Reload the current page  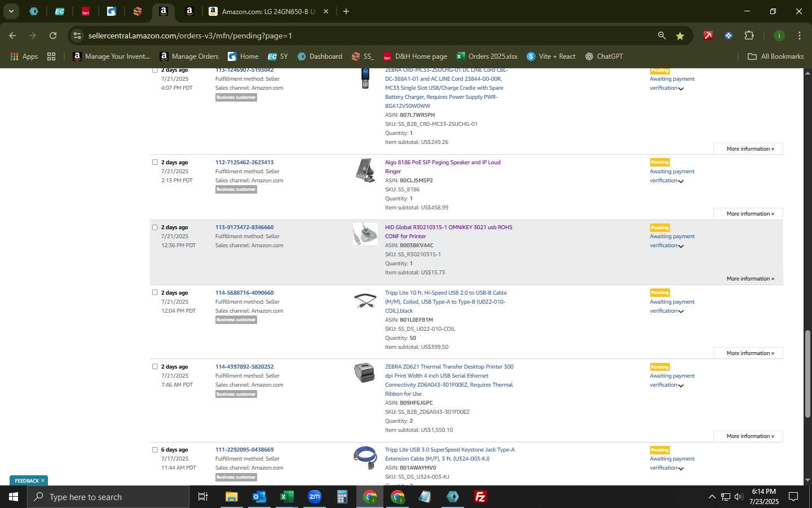pyautogui.click(x=53, y=36)
